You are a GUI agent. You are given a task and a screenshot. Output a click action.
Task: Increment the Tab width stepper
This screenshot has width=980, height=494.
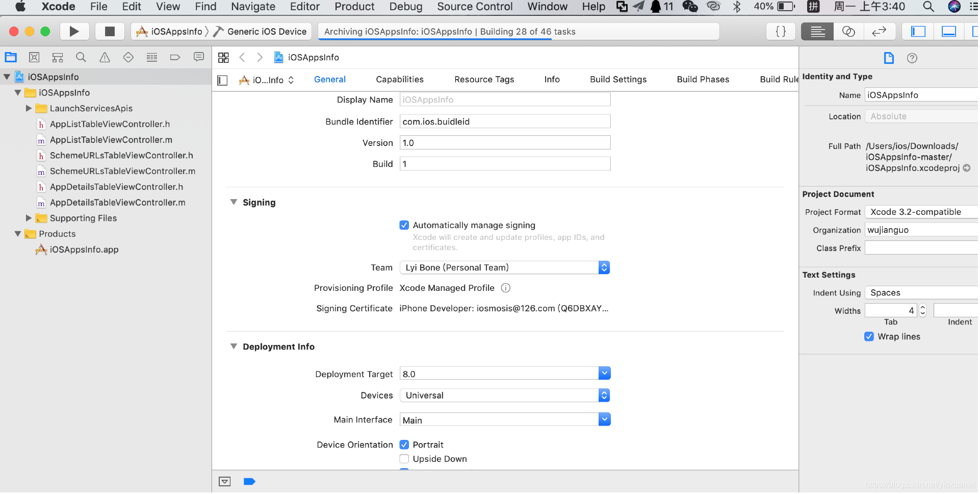pos(923,308)
